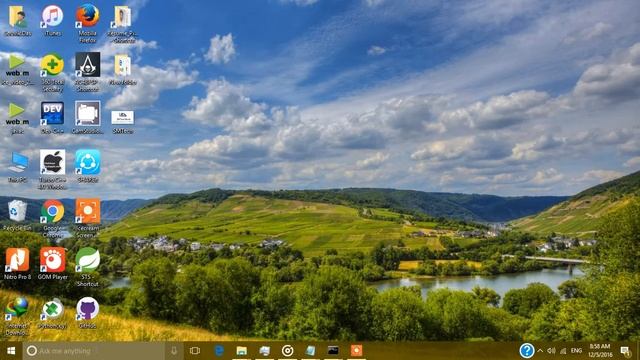The width and height of the screenshot is (640, 360).
Task: Open the Recycle Bin
Action: [x=17, y=215]
